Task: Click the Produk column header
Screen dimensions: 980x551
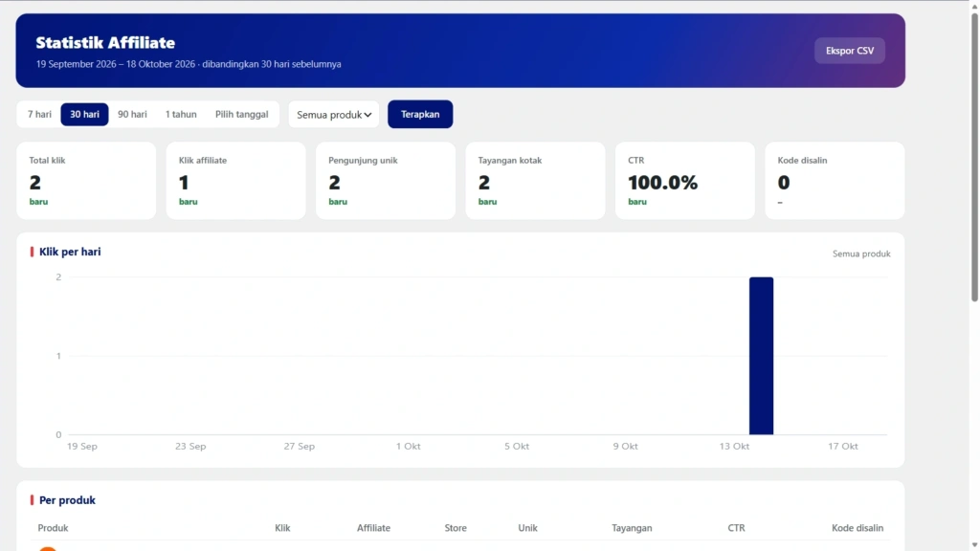Action: click(54, 528)
